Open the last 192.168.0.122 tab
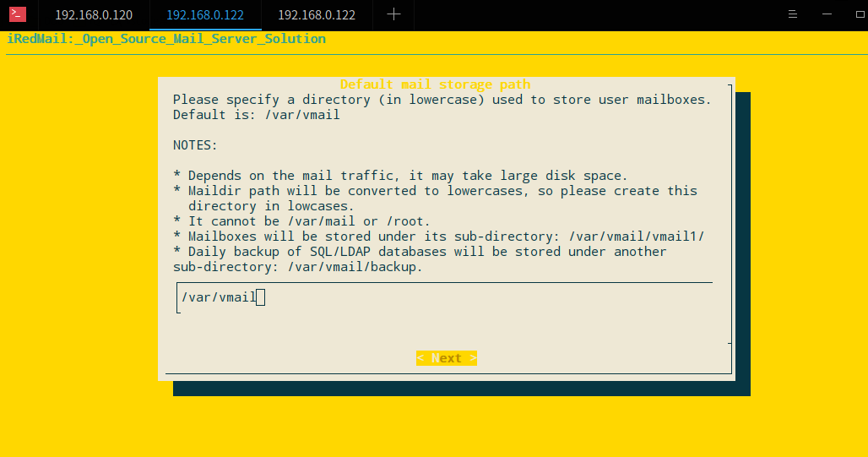The width and height of the screenshot is (868, 457). [317, 15]
